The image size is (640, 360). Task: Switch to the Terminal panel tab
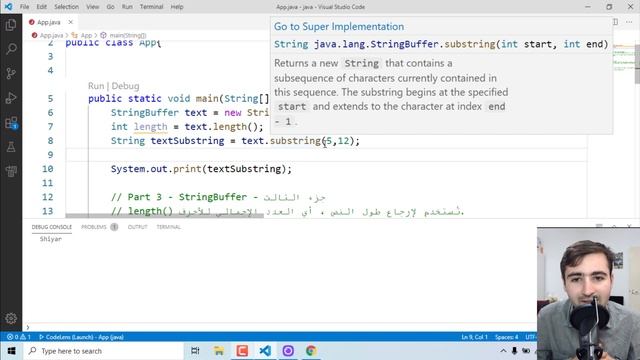169,227
